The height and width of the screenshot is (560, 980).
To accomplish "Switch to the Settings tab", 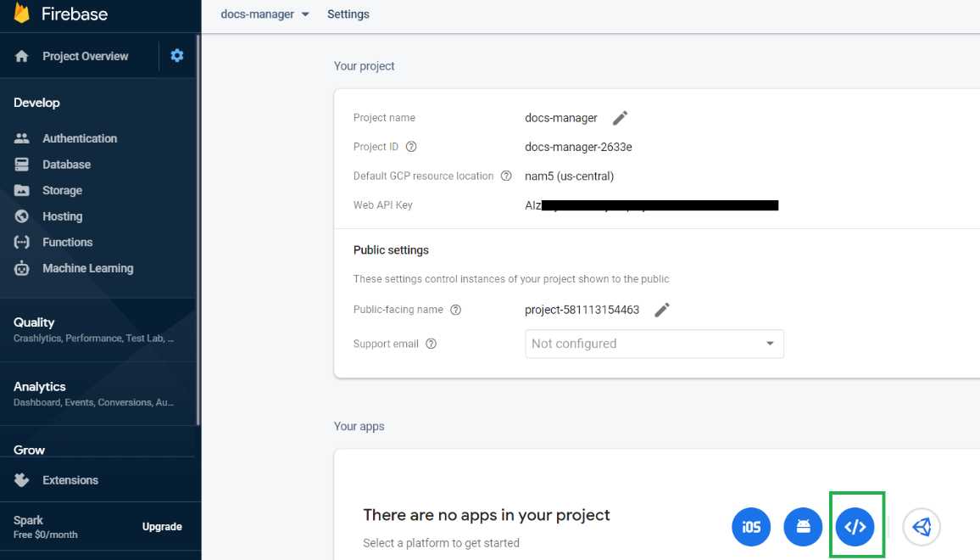I will click(348, 14).
